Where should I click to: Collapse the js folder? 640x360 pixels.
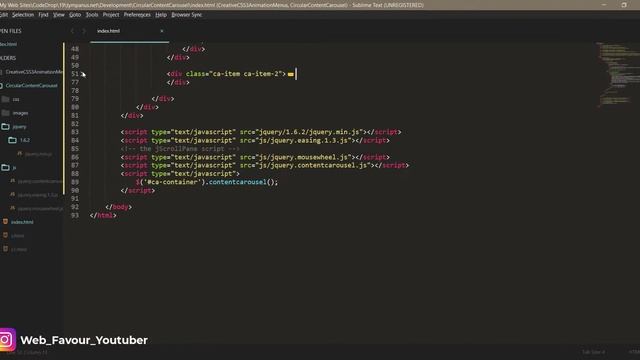(x=14, y=168)
